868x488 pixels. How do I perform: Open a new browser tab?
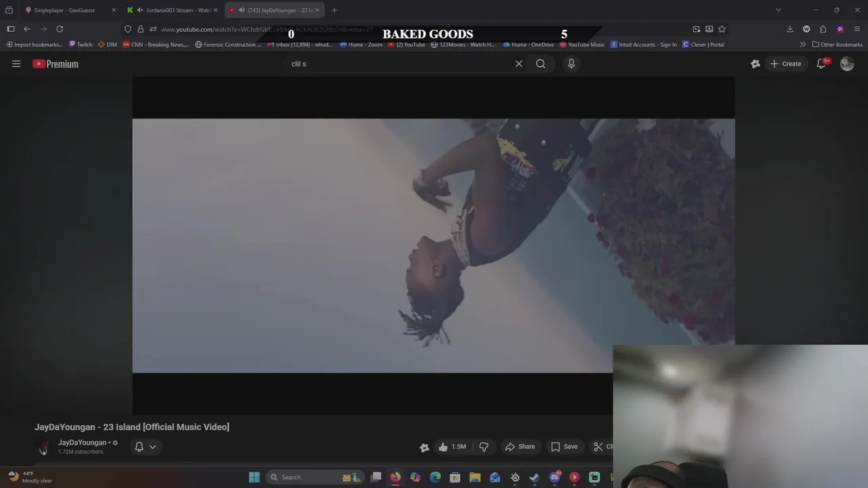pos(334,10)
